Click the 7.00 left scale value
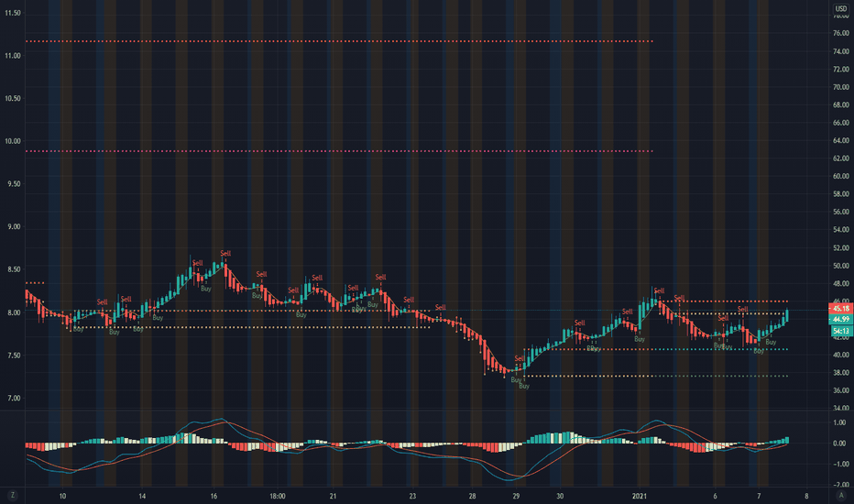 14,399
